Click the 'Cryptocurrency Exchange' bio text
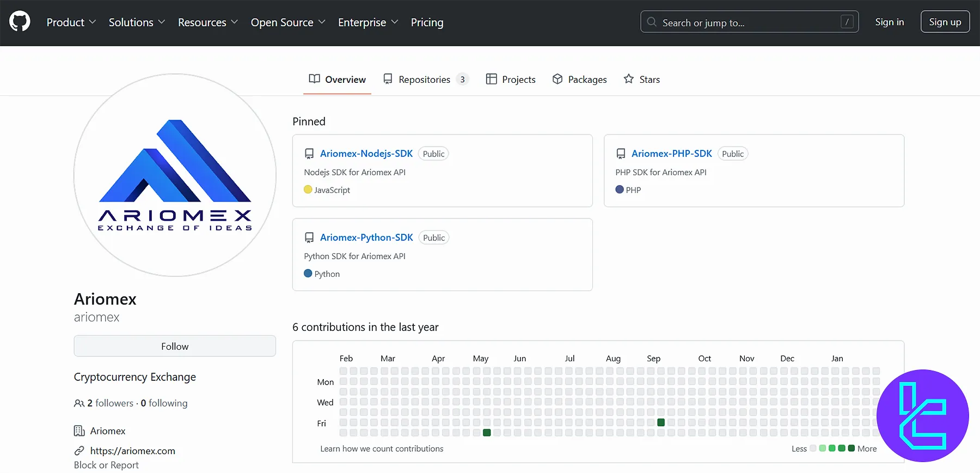This screenshot has width=980, height=473. [x=135, y=377]
